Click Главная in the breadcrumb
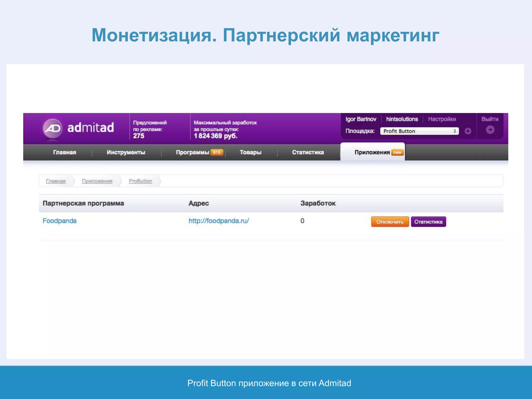532x399 pixels. [x=56, y=181]
